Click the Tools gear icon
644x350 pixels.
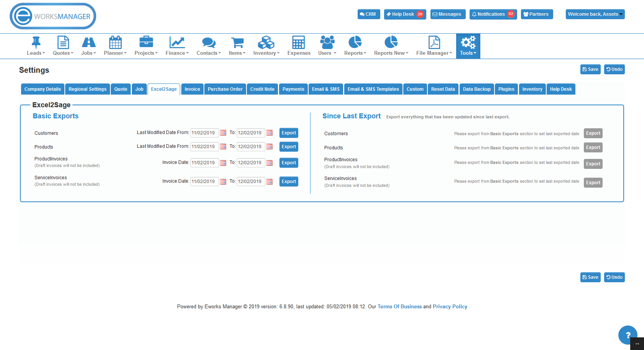(x=468, y=42)
